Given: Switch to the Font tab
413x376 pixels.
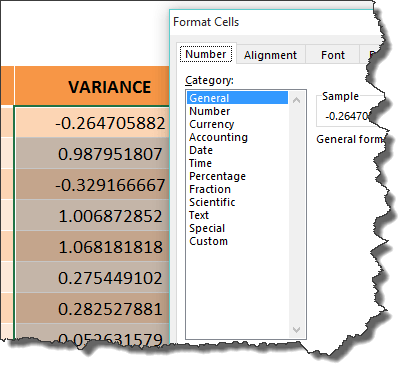Looking at the screenshot, I should pyautogui.click(x=333, y=55).
